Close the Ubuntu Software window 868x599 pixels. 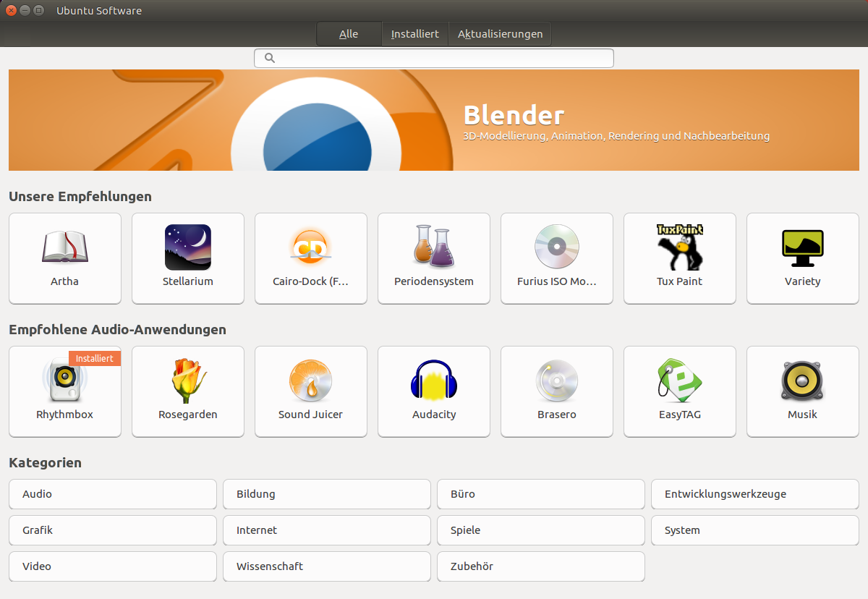(11, 11)
